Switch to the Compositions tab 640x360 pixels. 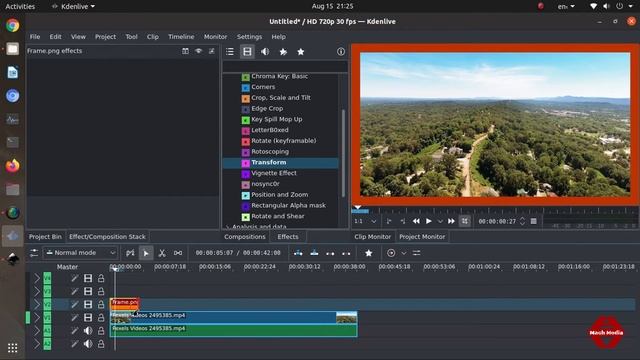point(244,237)
